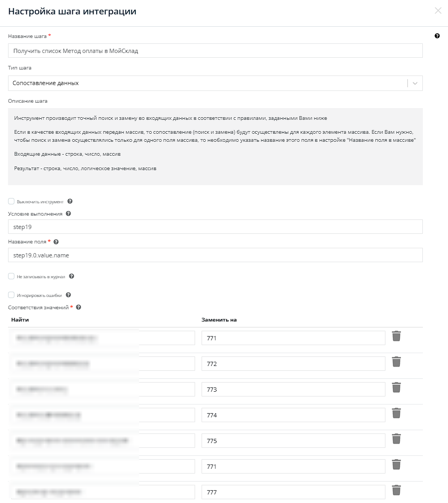
Task: Click help icon beside Соответствия значений
Action: pos(79,308)
